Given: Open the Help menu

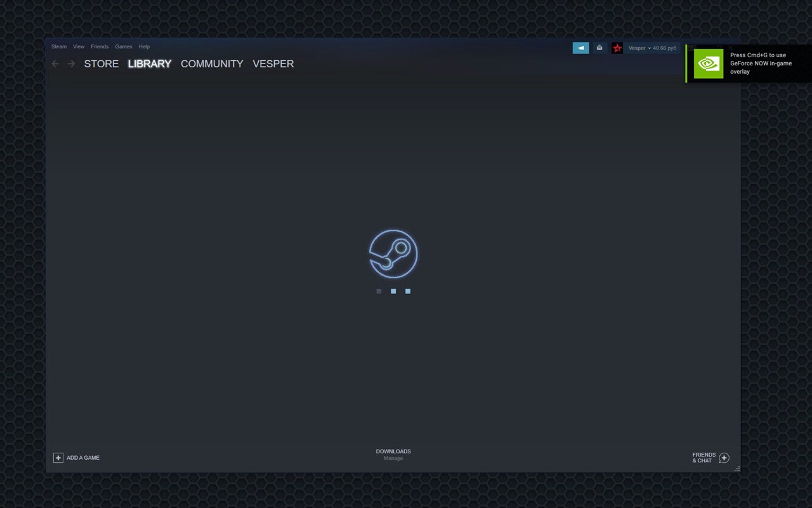Looking at the screenshot, I should click(x=144, y=46).
